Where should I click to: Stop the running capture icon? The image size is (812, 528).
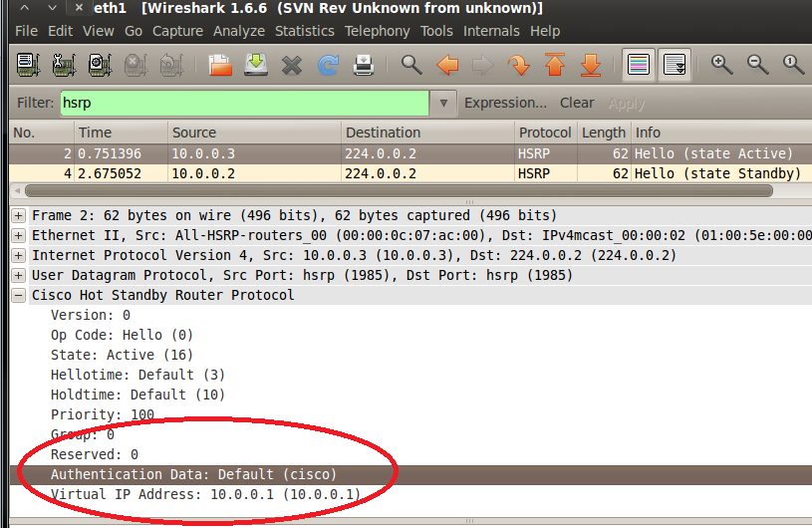tap(135, 65)
